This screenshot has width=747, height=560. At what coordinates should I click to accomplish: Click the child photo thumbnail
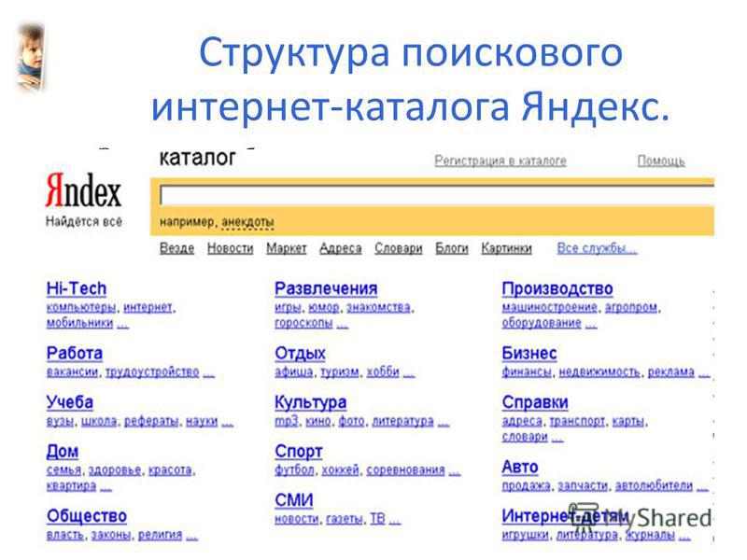(30, 58)
